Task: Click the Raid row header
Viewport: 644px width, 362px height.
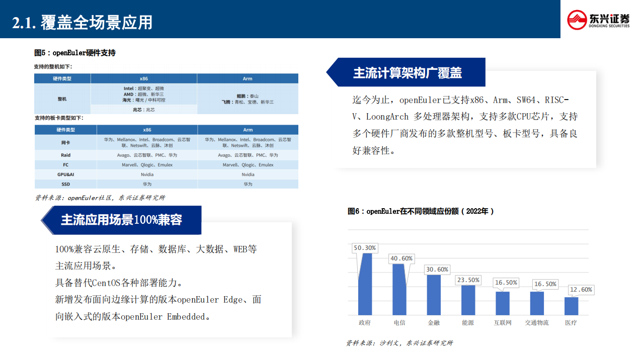Action: pyautogui.click(x=65, y=155)
